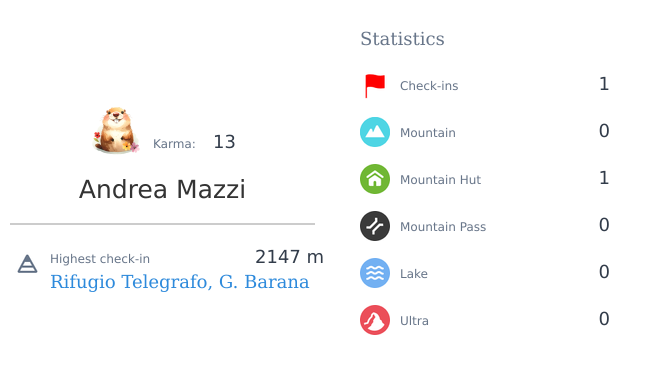Click the Karma value 13
The width and height of the screenshot is (650, 385).
[x=224, y=142]
